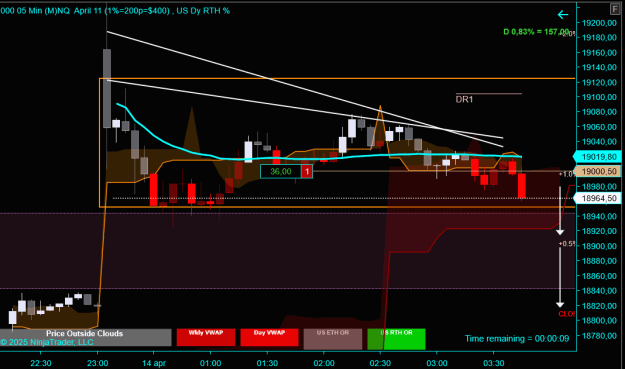Click the 02:30 time axis label
This screenshot has width=625, height=369.
(x=380, y=363)
